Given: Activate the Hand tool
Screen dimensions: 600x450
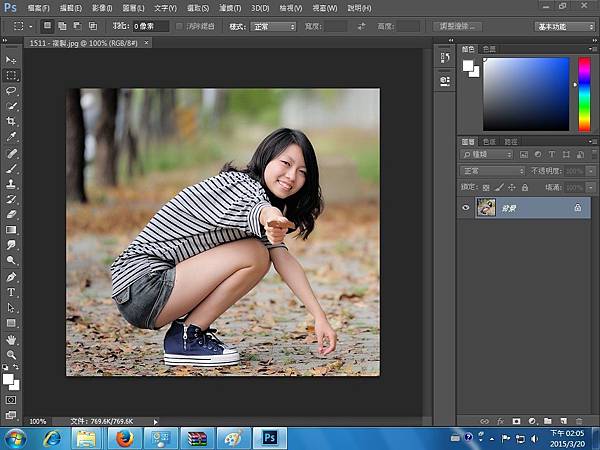Looking at the screenshot, I should pos(12,339).
